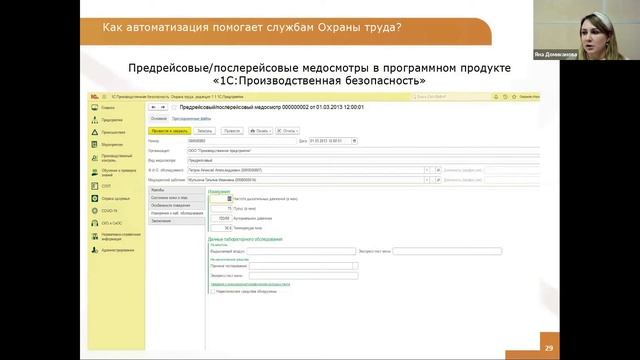Select the Жалобы section tab
The width and height of the screenshot is (640, 360).
(176, 190)
